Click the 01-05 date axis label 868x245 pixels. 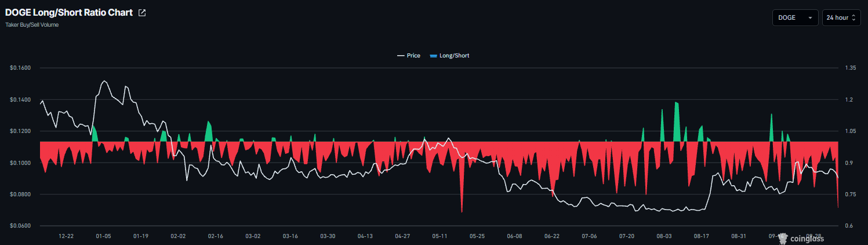pyautogui.click(x=103, y=236)
